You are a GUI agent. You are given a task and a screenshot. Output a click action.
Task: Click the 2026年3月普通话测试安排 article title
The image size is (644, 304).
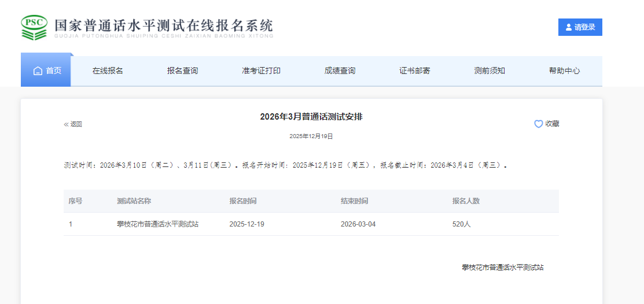click(x=311, y=117)
